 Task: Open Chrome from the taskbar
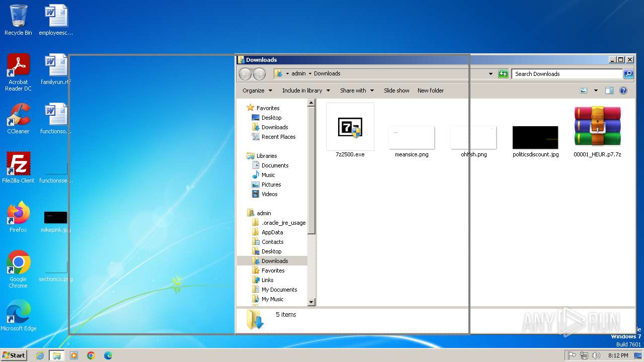coord(91,355)
